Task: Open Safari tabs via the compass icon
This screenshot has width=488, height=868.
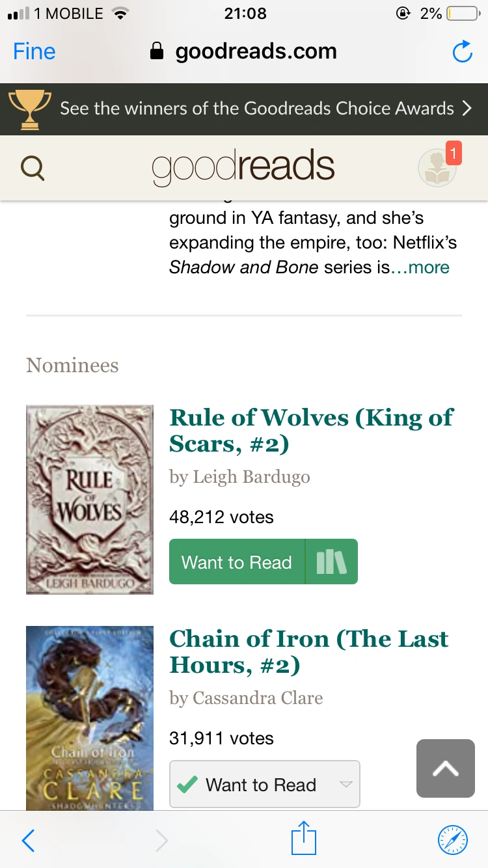Action: pos(452,839)
